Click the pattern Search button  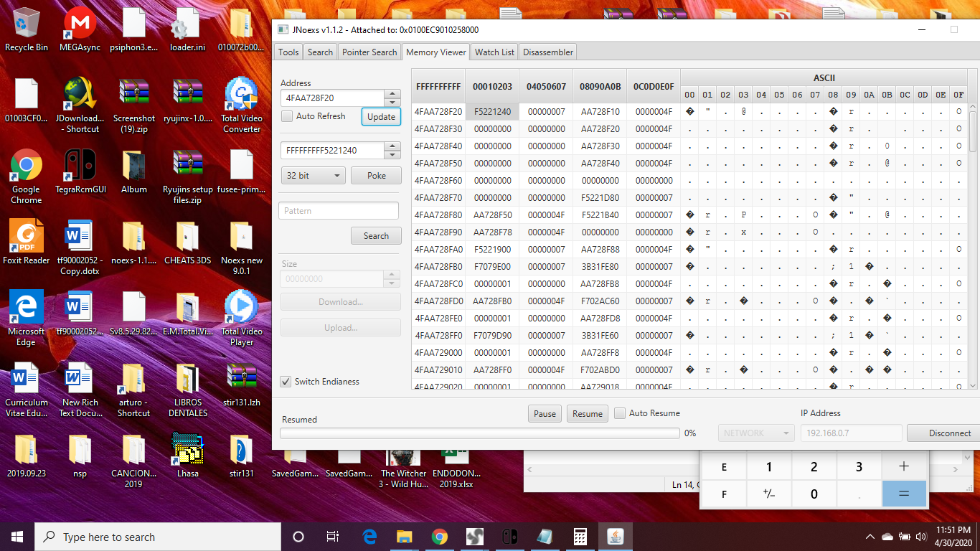tap(376, 236)
